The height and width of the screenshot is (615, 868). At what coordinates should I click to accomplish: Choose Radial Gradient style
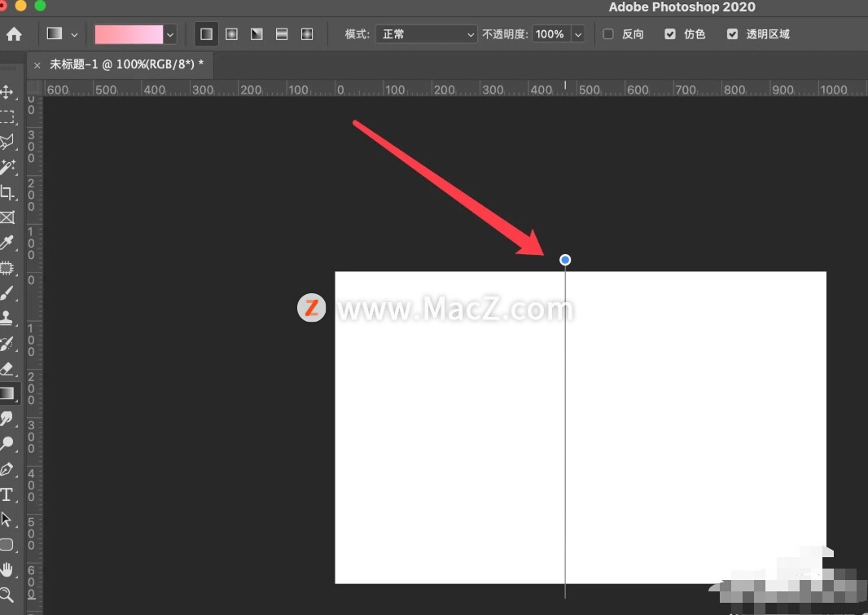click(x=231, y=34)
